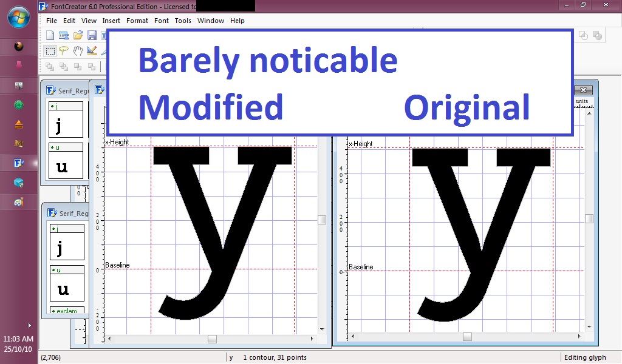622x364 pixels.
Task: Click the first overlapping-squares arrange icon
Action: point(50,67)
